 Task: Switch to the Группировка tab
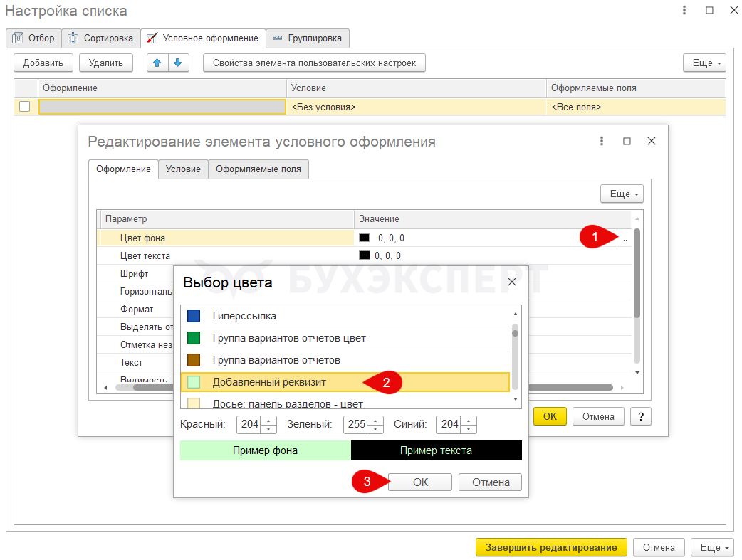pyautogui.click(x=308, y=38)
